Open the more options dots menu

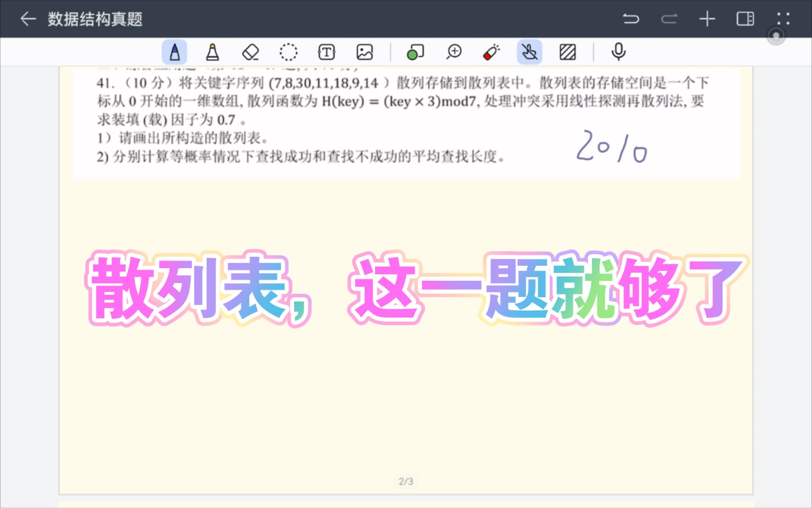pyautogui.click(x=783, y=19)
